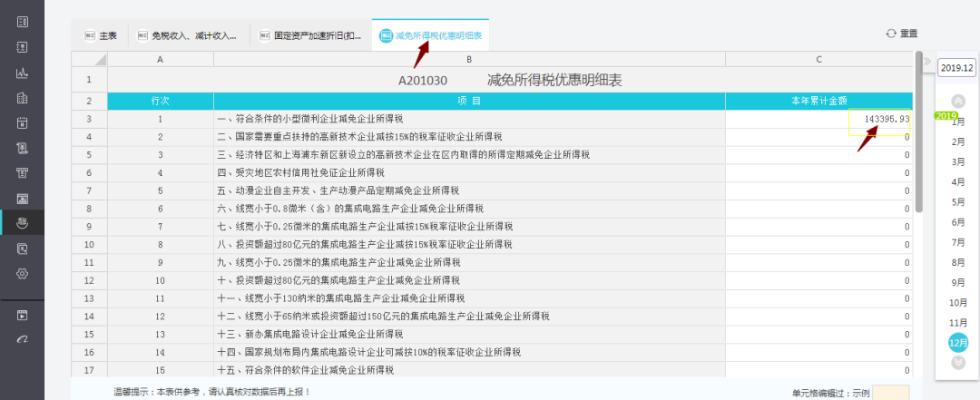The height and width of the screenshot is (400, 980).
Task: Select 2月 in the month list
Action: (x=958, y=141)
